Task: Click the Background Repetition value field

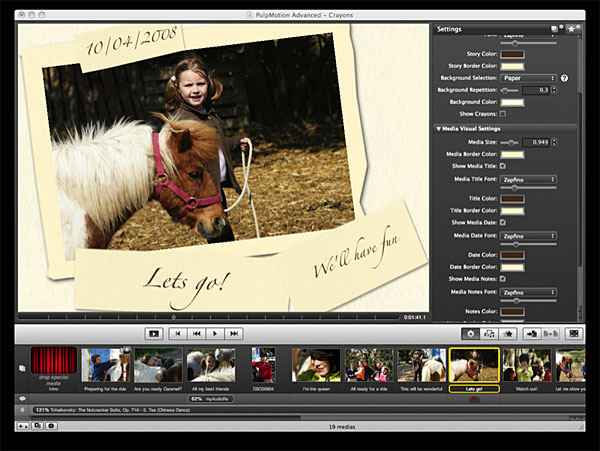Action: click(x=536, y=90)
